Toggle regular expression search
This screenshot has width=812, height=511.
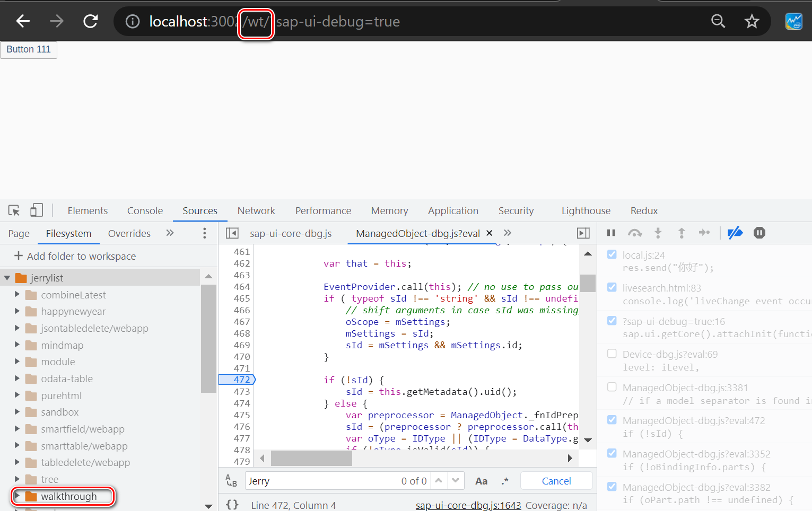[505, 481]
